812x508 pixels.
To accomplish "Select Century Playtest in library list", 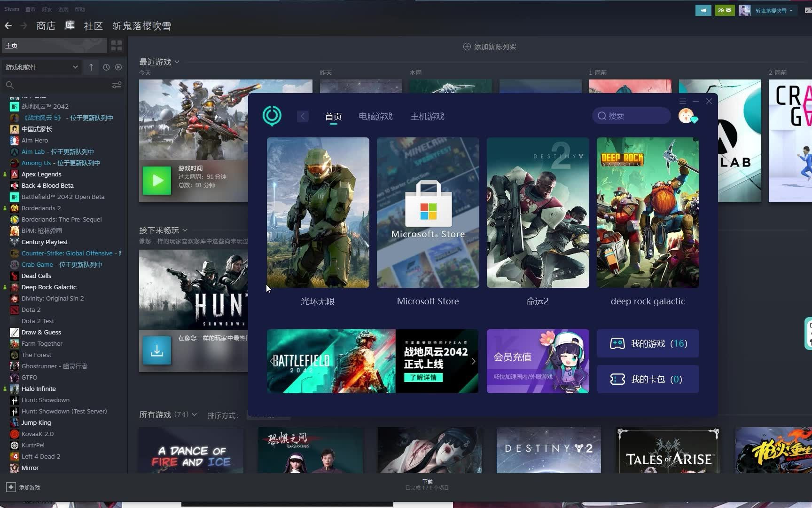I will 45,242.
